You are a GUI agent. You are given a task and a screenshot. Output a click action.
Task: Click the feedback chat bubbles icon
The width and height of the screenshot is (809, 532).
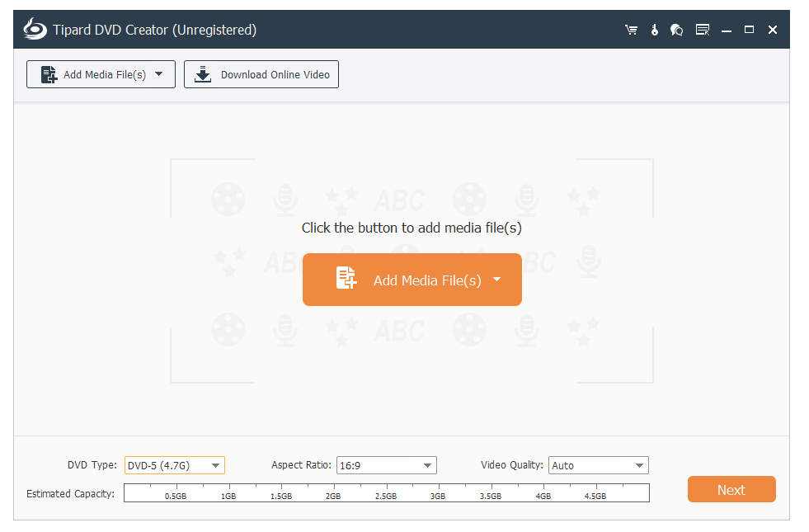coord(677,30)
